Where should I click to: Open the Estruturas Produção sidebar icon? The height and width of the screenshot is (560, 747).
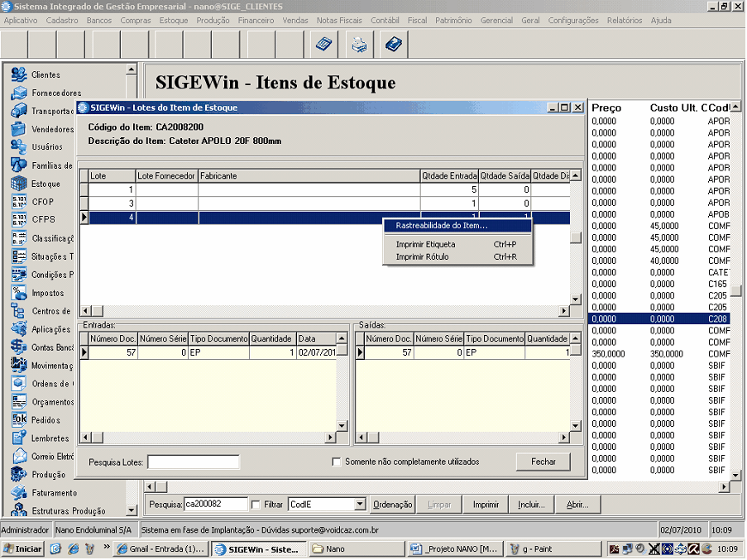18,510
